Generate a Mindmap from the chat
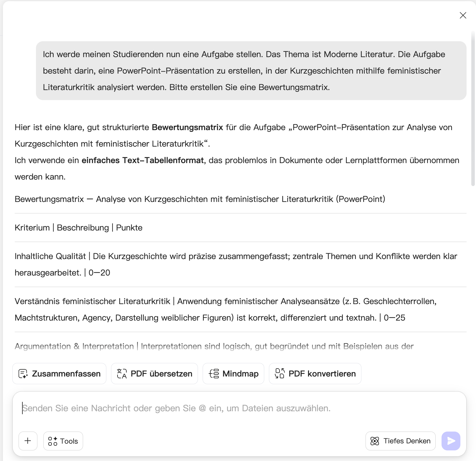This screenshot has height=461, width=476. tap(233, 374)
